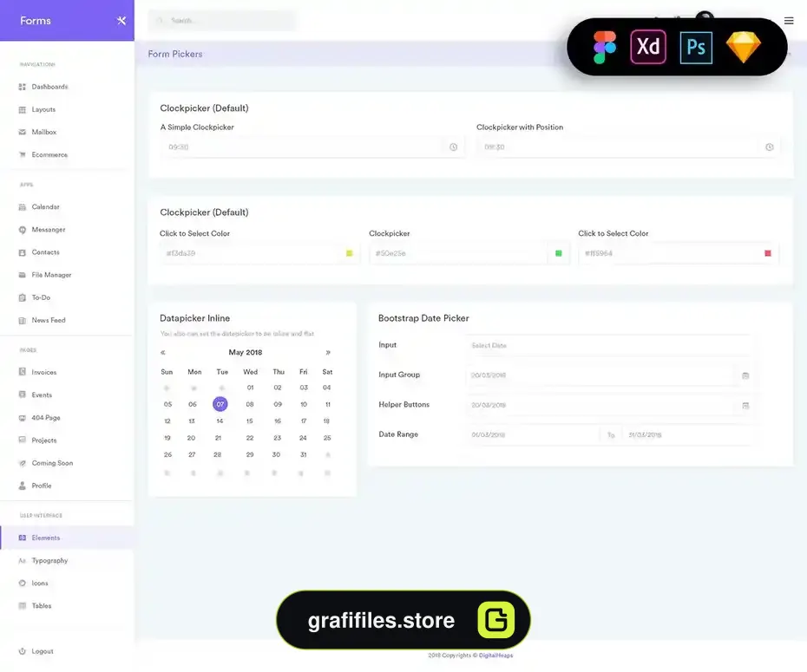Open the DigitalHeaps footer link

496,656
